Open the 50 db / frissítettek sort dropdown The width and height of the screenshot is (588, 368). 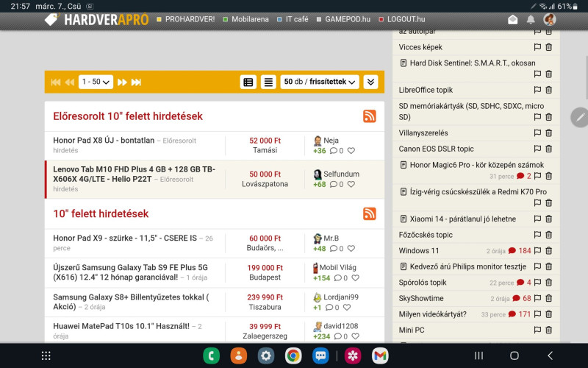point(320,82)
